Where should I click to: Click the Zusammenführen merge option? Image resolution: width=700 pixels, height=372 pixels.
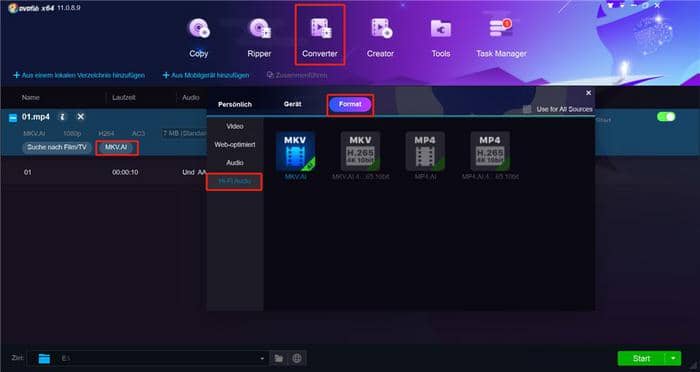tap(297, 75)
